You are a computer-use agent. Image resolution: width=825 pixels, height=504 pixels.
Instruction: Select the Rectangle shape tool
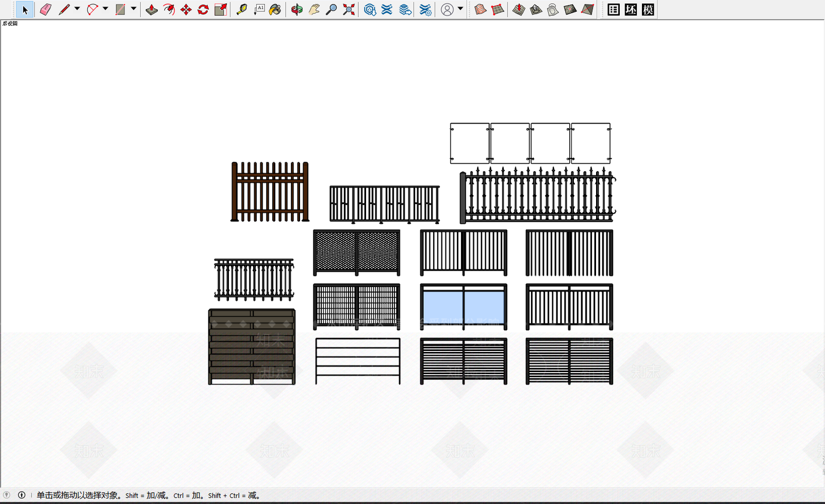pos(120,9)
